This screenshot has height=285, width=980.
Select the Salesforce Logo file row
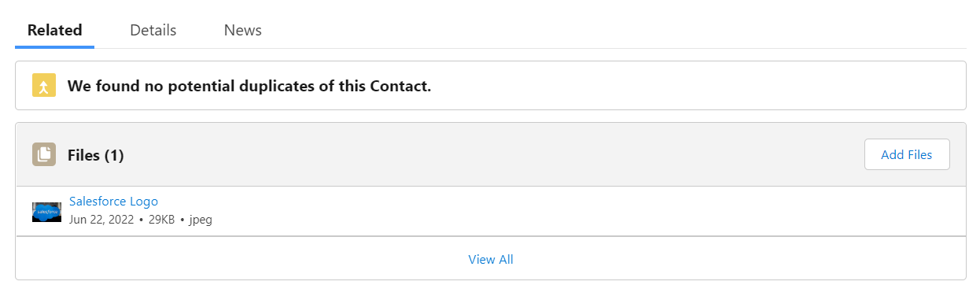pyautogui.click(x=491, y=211)
